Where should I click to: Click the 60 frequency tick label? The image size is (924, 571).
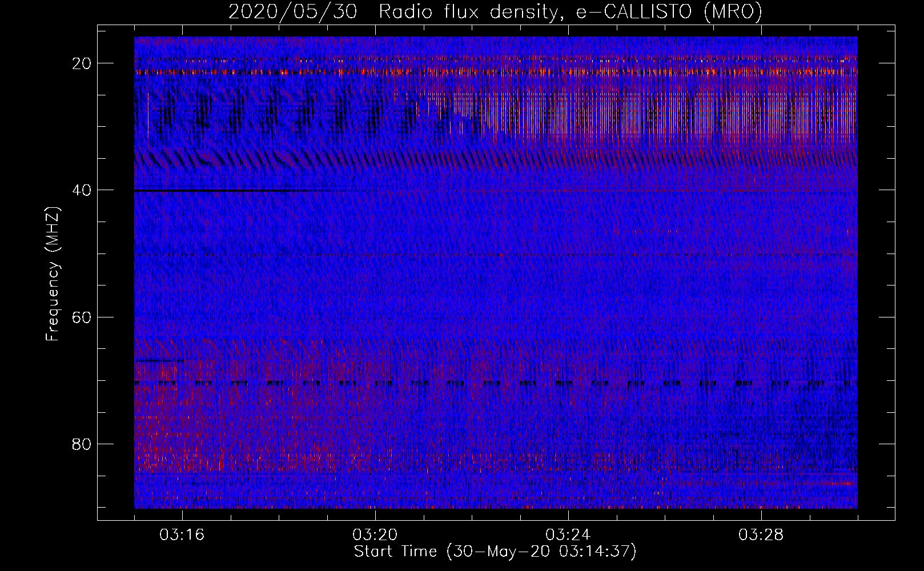pos(82,317)
